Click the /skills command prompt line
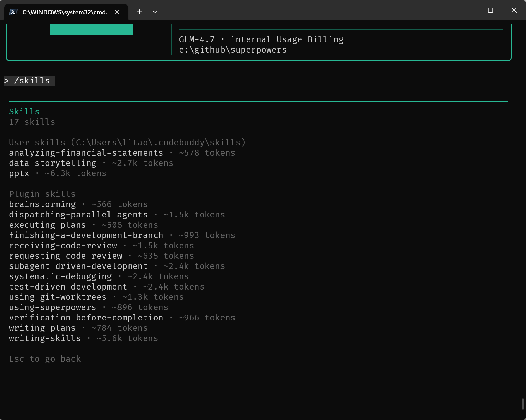Screen dimensions: 526x420 tap(30, 81)
